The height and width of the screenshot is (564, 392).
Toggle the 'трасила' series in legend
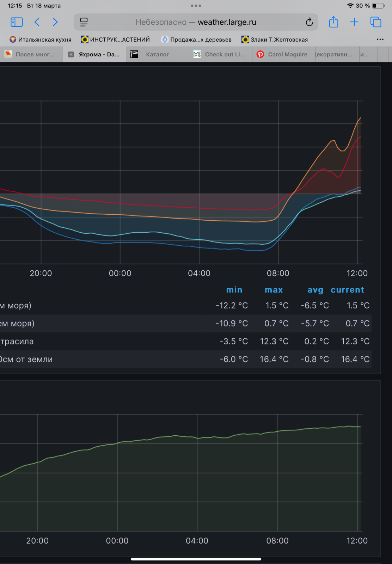point(17,341)
